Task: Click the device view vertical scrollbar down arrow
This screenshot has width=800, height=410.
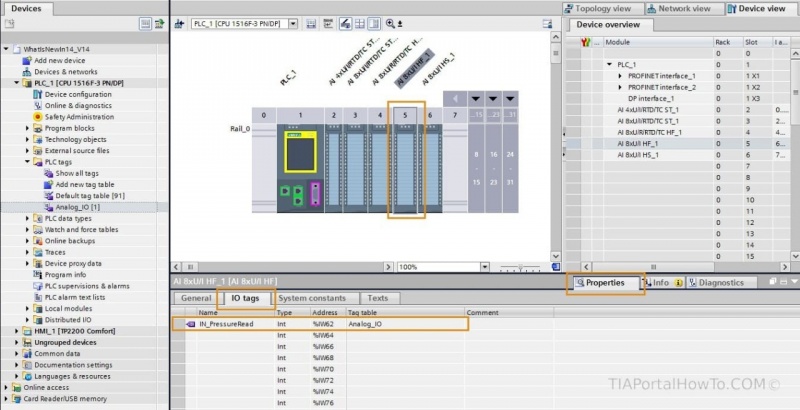Action: (556, 257)
